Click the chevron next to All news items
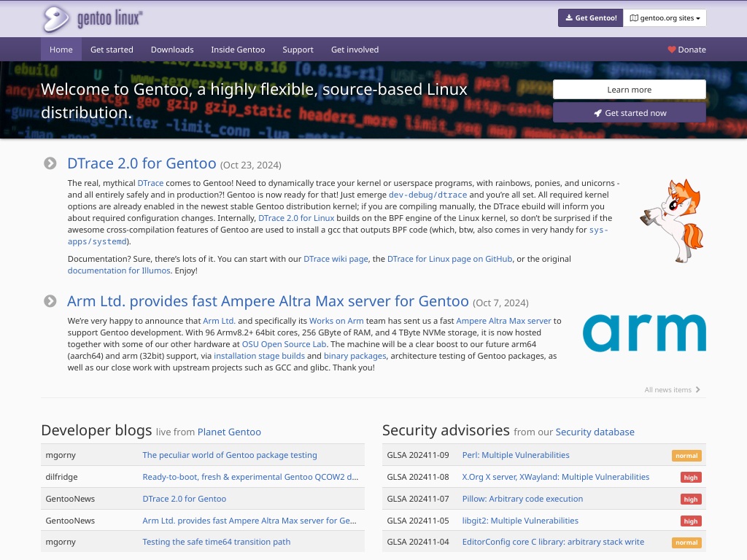747x560 pixels. (x=698, y=389)
